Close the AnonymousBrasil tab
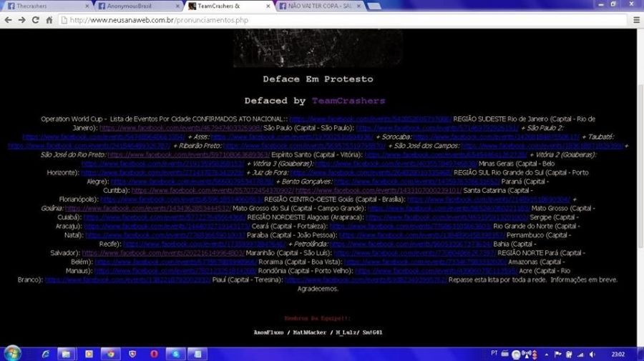Viewport: 644px width, 361px height. [177, 6]
